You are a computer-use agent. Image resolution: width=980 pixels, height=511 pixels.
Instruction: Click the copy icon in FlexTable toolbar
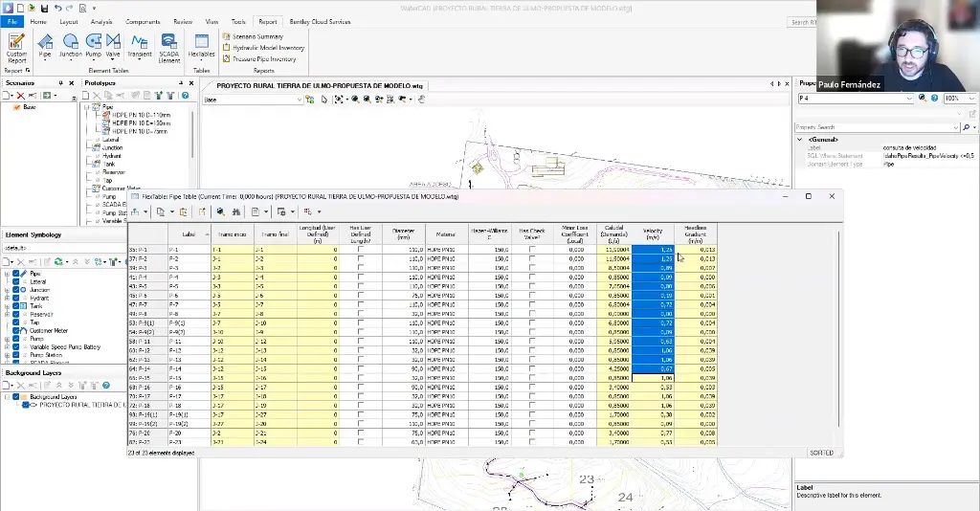point(161,211)
